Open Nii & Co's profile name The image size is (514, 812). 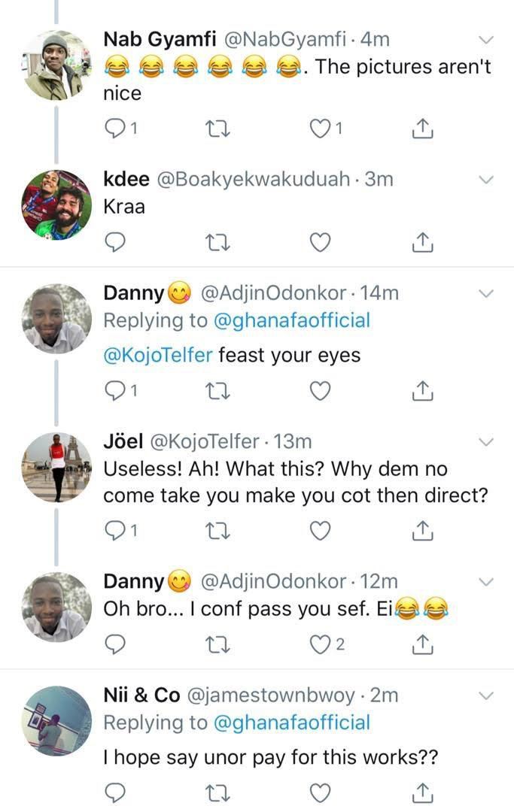tap(141, 695)
